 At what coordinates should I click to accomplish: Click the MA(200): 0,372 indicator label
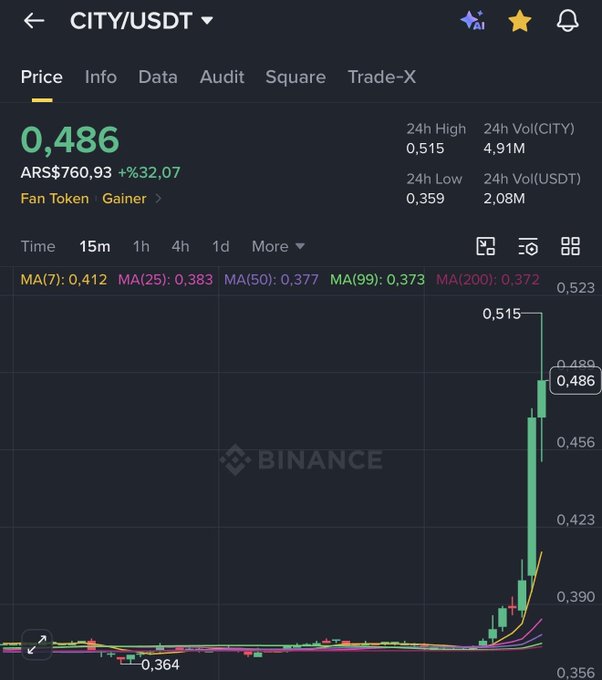(488, 279)
